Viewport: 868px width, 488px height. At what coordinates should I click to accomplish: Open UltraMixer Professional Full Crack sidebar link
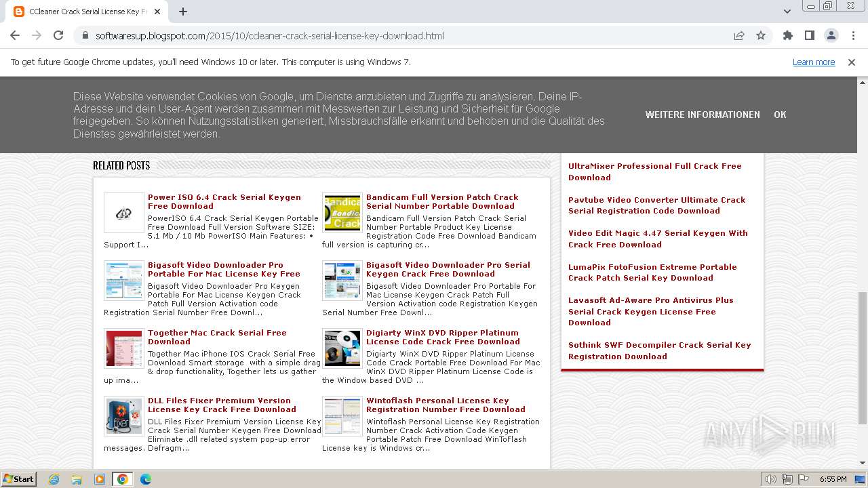[655, 171]
